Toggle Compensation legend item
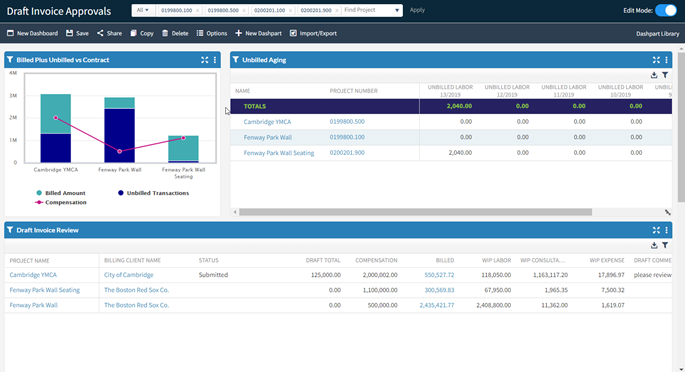 coord(61,203)
